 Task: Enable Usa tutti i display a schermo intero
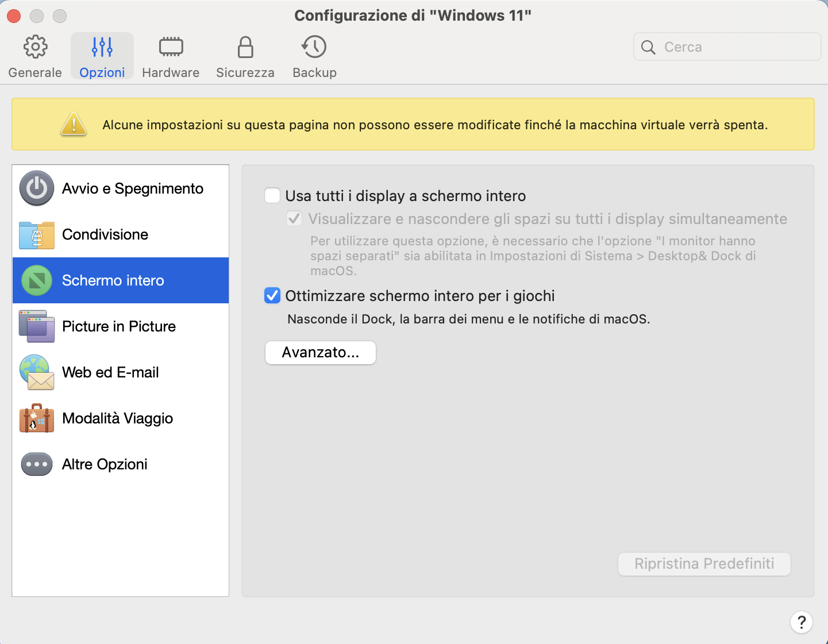272,196
